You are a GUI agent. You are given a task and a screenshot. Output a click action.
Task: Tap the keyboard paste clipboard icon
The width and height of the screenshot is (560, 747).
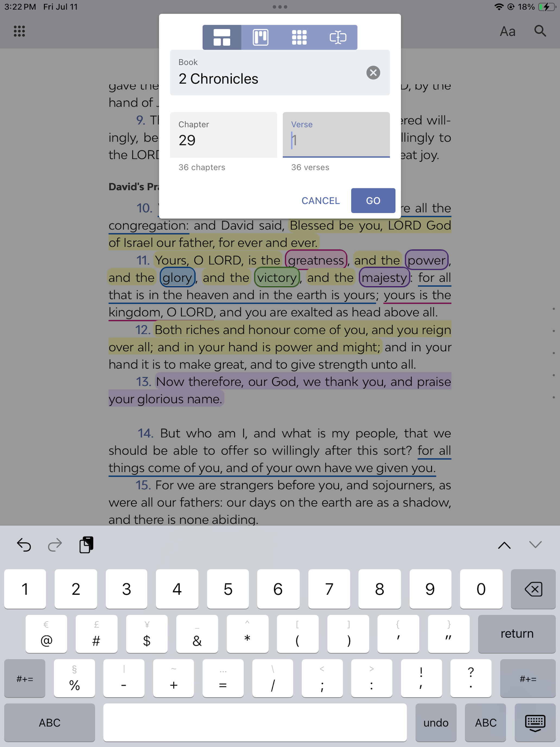click(86, 545)
